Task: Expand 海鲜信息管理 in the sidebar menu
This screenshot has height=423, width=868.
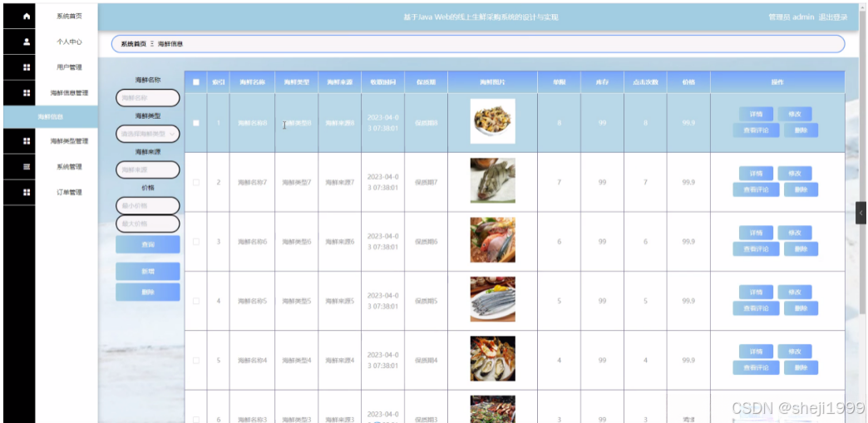Action: pos(69,92)
